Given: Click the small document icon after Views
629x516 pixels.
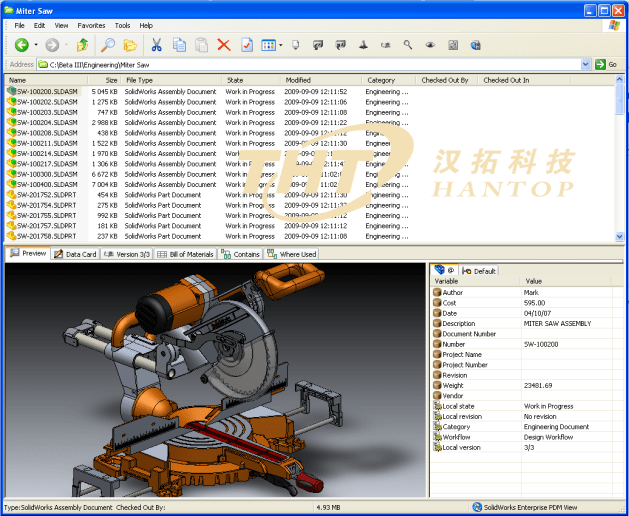Looking at the screenshot, I should tap(296, 45).
